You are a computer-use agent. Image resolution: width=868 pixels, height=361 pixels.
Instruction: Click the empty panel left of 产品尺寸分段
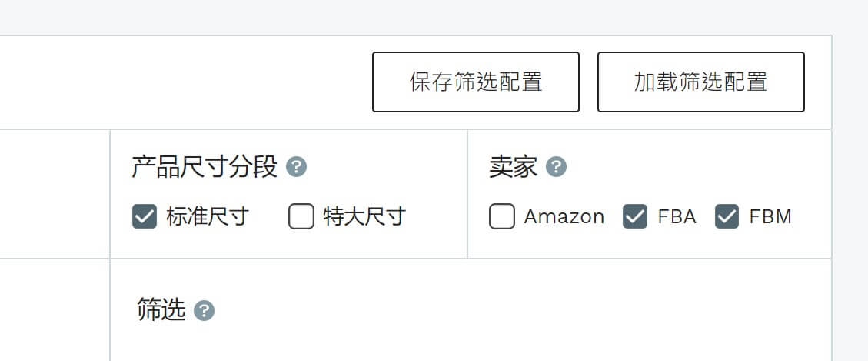click(55, 194)
